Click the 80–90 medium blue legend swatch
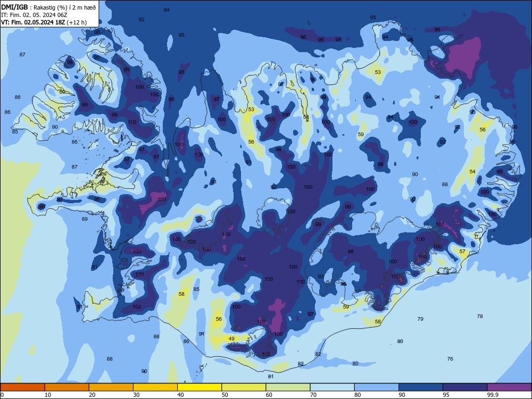 coord(377,387)
